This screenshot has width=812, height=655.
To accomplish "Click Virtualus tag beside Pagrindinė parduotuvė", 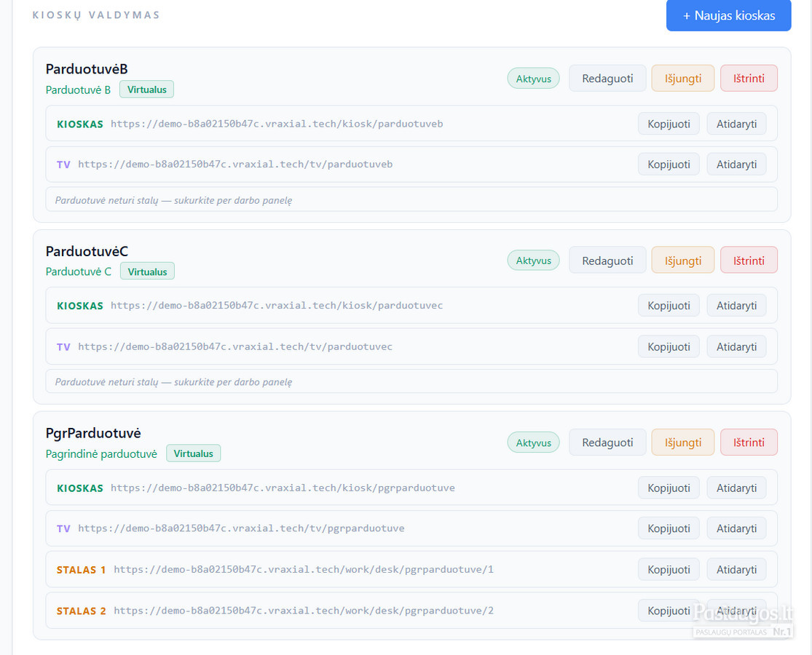I will pyautogui.click(x=193, y=453).
